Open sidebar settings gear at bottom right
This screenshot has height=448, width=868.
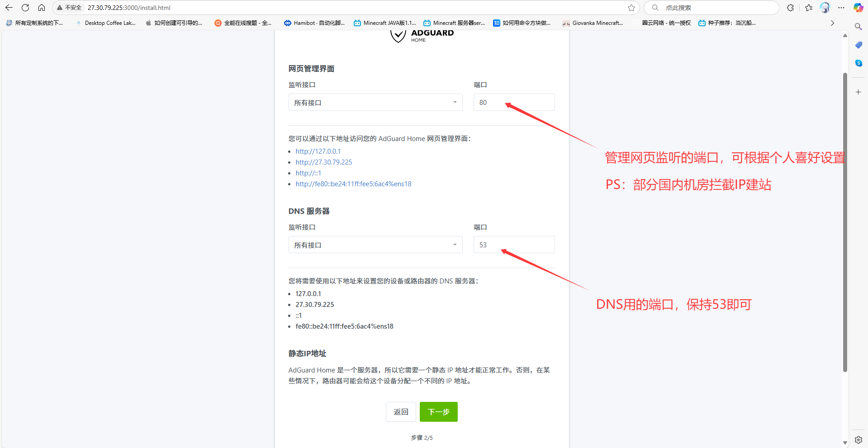click(858, 439)
